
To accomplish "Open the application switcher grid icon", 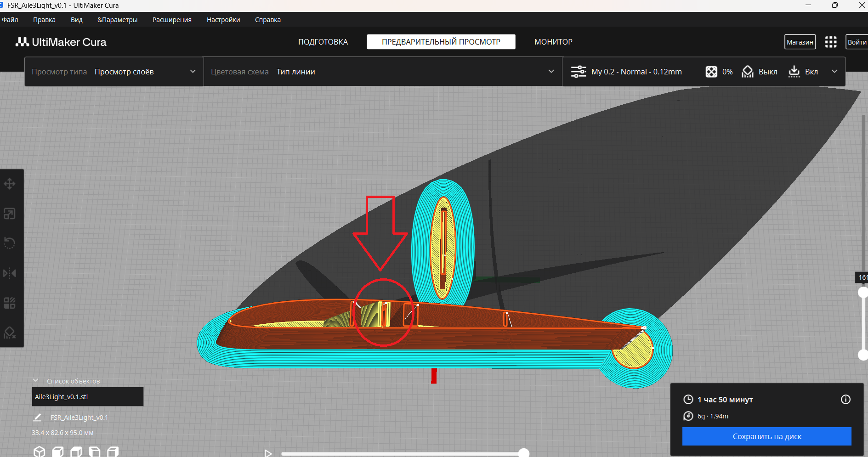I will pos(831,42).
